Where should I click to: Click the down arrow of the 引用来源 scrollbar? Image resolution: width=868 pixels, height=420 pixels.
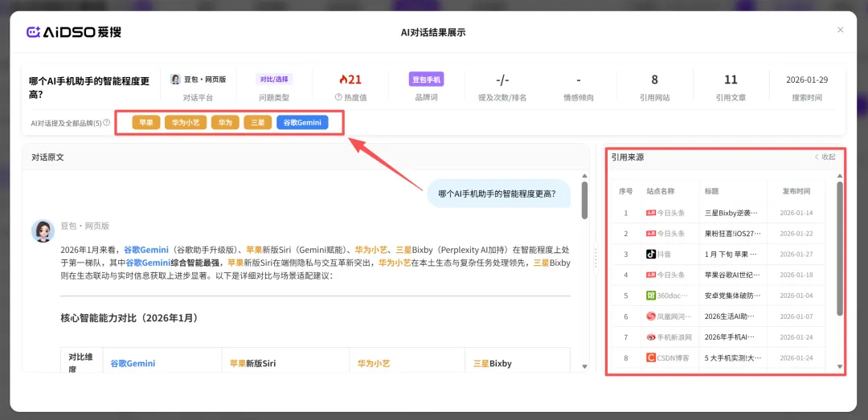840,366
